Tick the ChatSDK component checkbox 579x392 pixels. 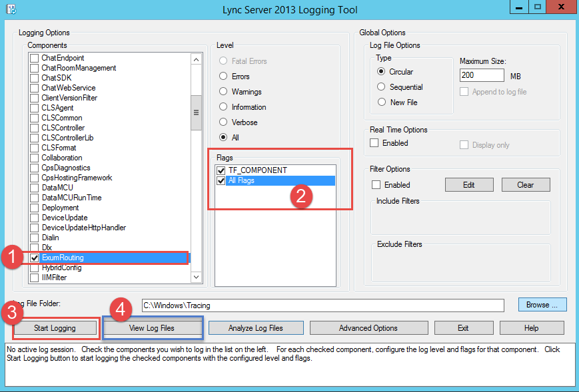(x=35, y=78)
